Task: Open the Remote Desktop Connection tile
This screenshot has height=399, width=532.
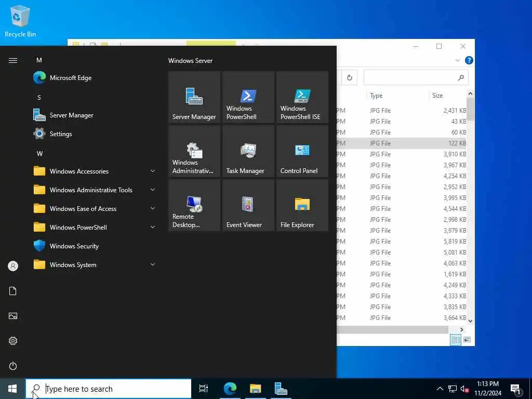Action: [194, 205]
